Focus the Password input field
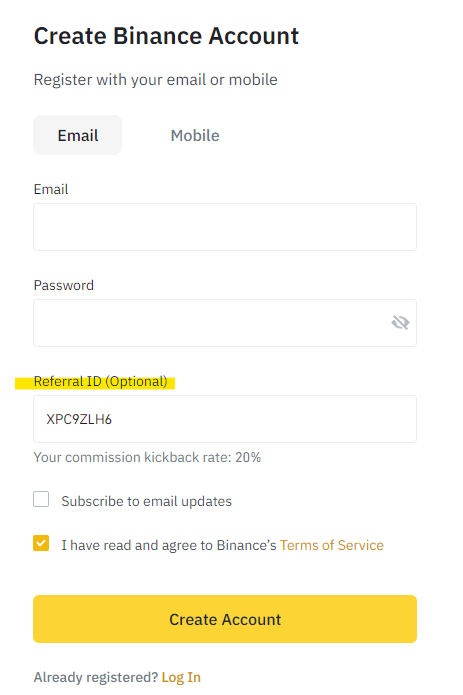Viewport: 463px width, 695px height. [225, 323]
